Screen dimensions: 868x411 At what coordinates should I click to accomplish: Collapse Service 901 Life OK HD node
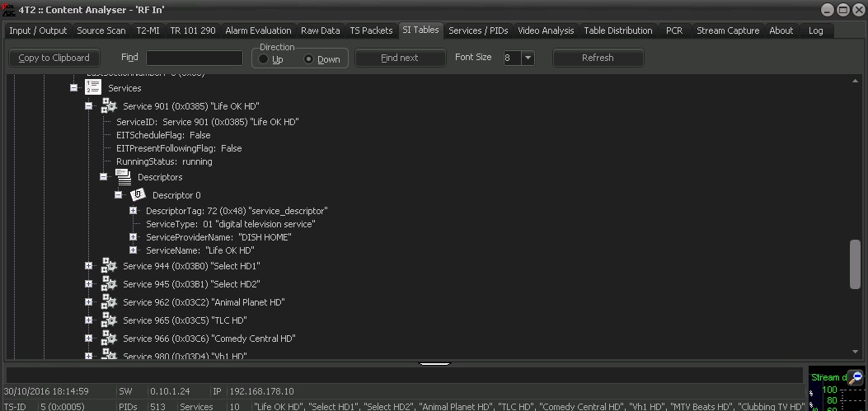pyautogui.click(x=88, y=105)
